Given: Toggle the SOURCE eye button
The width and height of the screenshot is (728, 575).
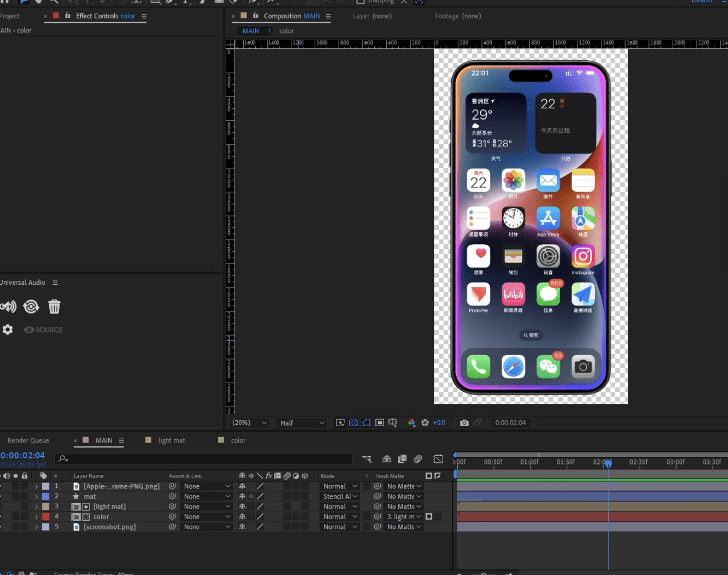Looking at the screenshot, I should [43, 330].
